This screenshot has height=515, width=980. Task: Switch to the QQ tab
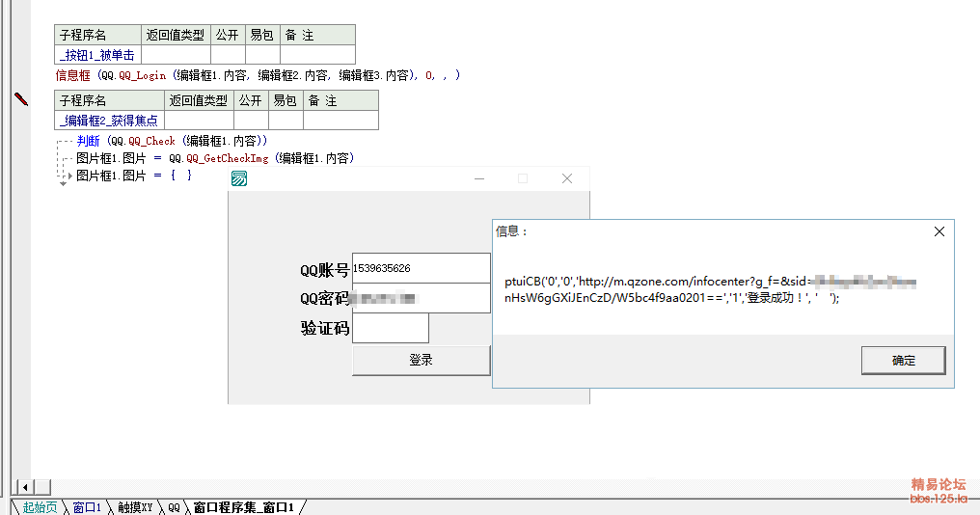coord(174,507)
